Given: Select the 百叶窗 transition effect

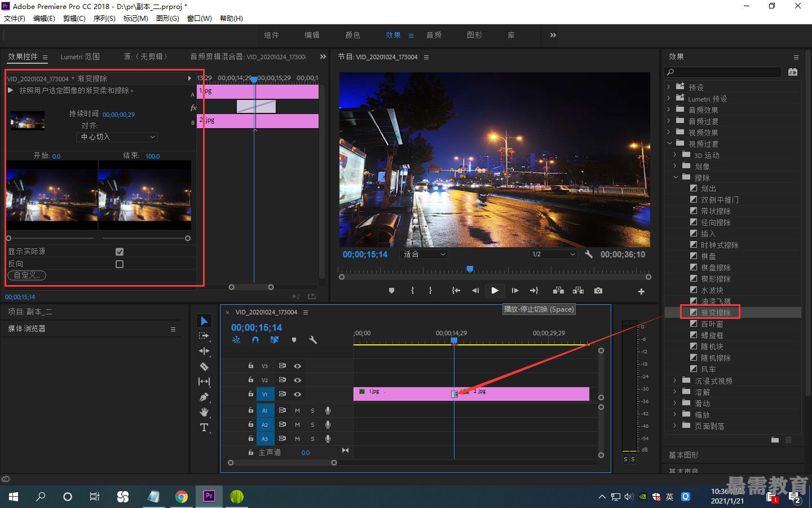Looking at the screenshot, I should [x=712, y=324].
